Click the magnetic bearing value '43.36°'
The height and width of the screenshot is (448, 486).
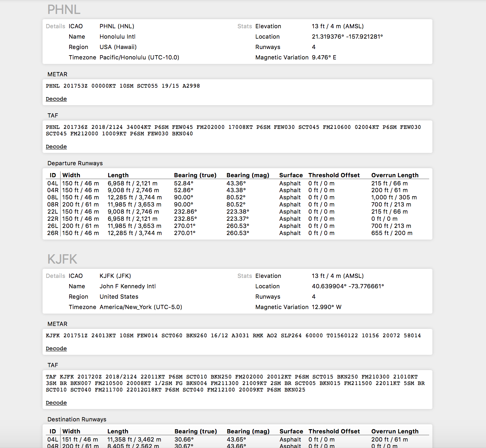pyautogui.click(x=236, y=183)
